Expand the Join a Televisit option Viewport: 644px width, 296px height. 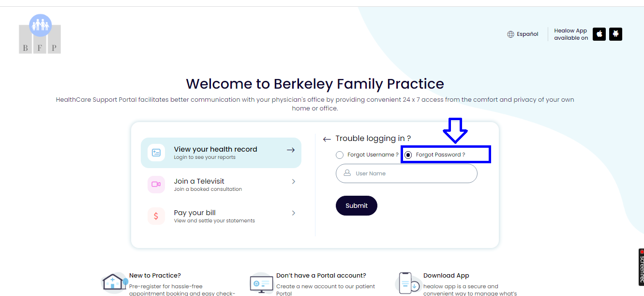[x=294, y=181]
